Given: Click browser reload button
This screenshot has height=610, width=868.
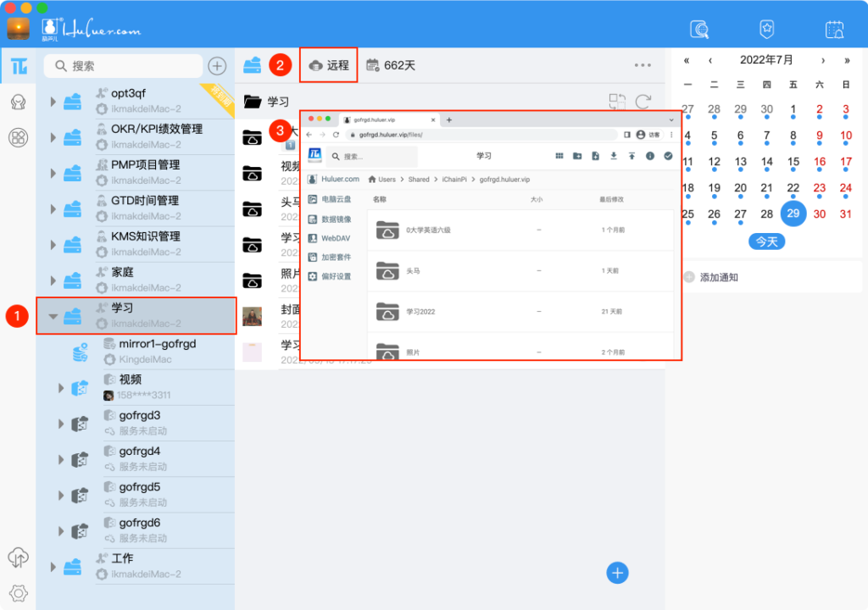Looking at the screenshot, I should [x=336, y=135].
